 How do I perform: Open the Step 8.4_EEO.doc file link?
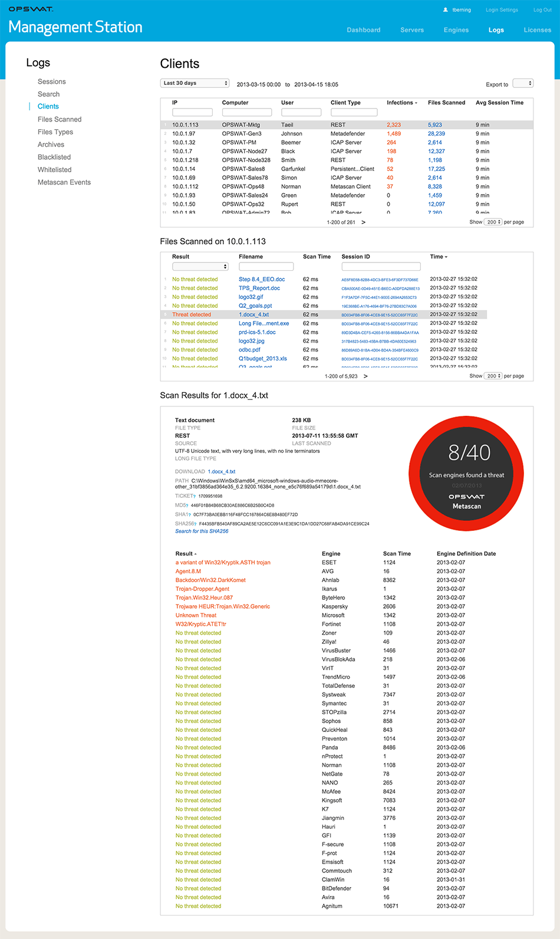tap(262, 280)
